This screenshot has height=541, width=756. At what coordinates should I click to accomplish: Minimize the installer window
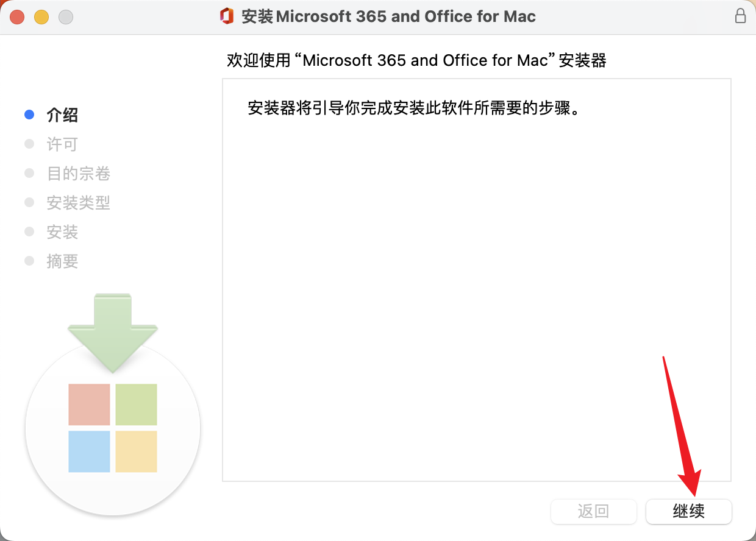click(41, 17)
